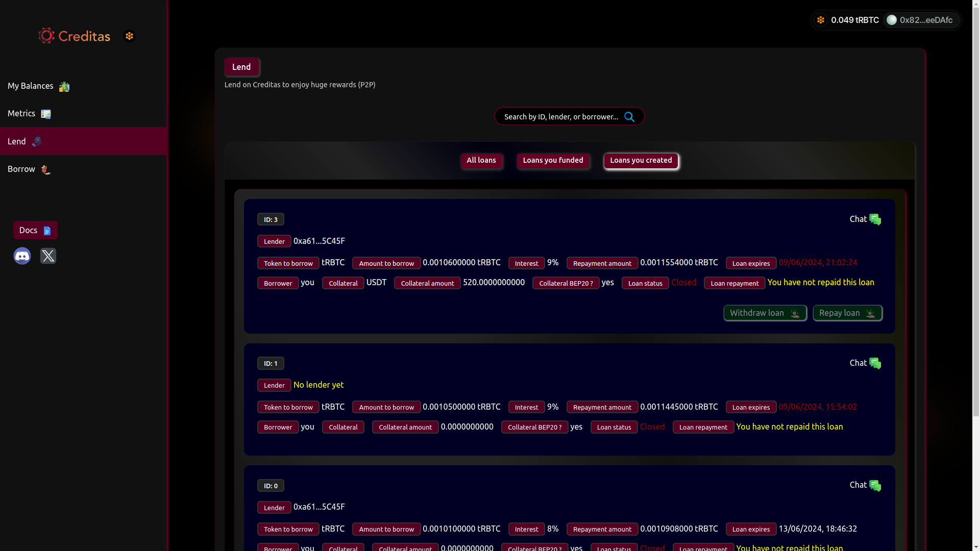The image size is (980, 551).
Task: Focus the search by ID field
Action: tap(560, 117)
